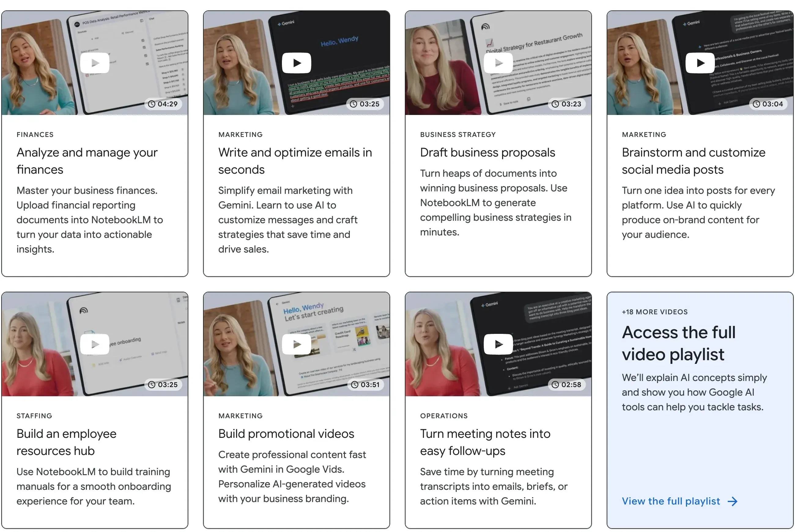Open the Write and optimize emails in seconds title
795x532 pixels.
[295, 161]
